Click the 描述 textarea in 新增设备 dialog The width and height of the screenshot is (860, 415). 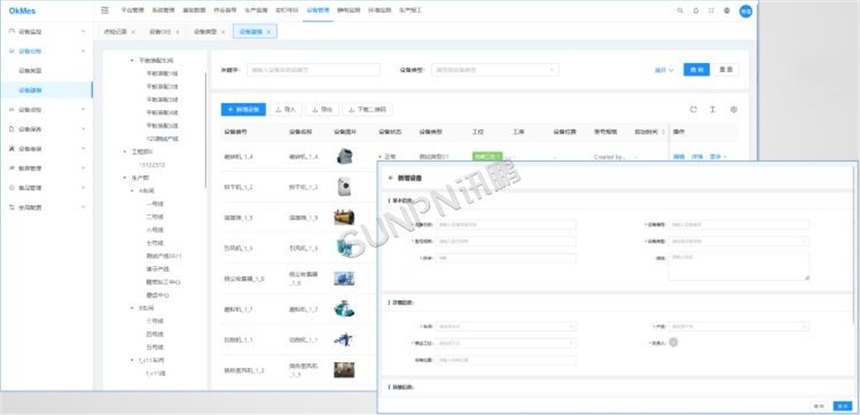pyautogui.click(x=739, y=266)
